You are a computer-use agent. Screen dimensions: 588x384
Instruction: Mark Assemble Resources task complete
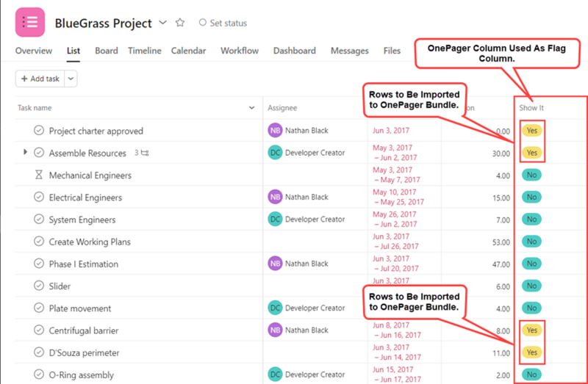coord(39,153)
